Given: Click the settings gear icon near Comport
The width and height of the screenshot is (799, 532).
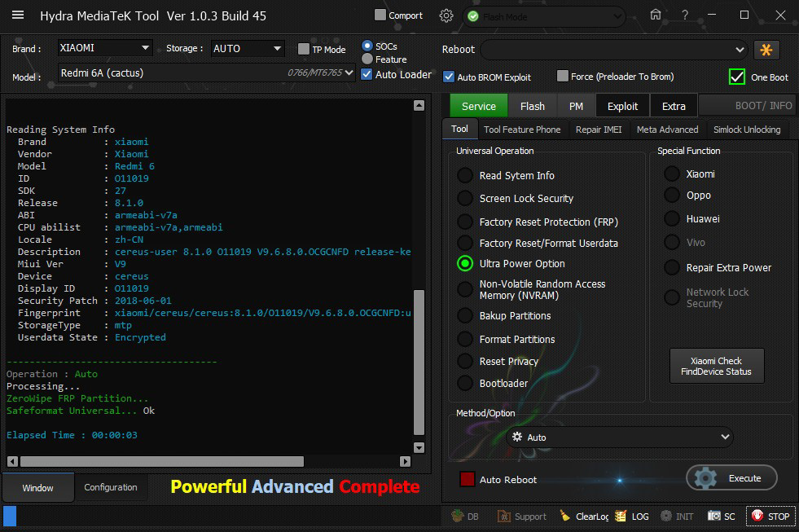Looking at the screenshot, I should tap(446, 15).
